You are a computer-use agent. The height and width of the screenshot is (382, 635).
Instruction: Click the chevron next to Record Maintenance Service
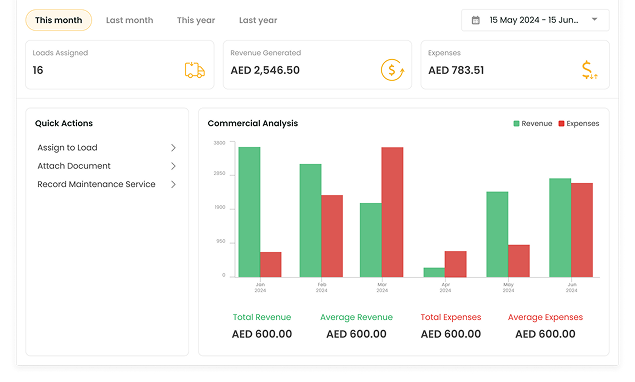click(173, 184)
